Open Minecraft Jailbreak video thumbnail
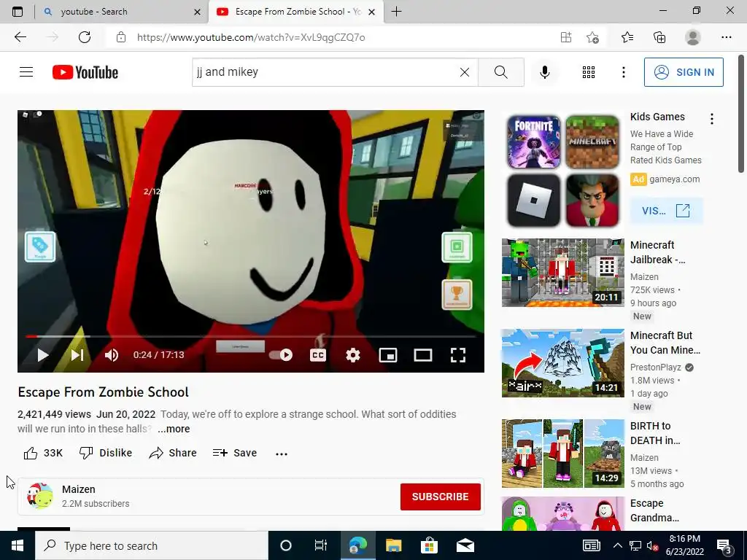 point(562,273)
